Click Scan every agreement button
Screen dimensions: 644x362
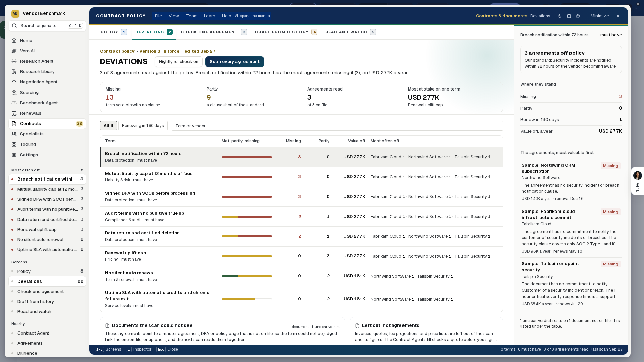point(234,62)
